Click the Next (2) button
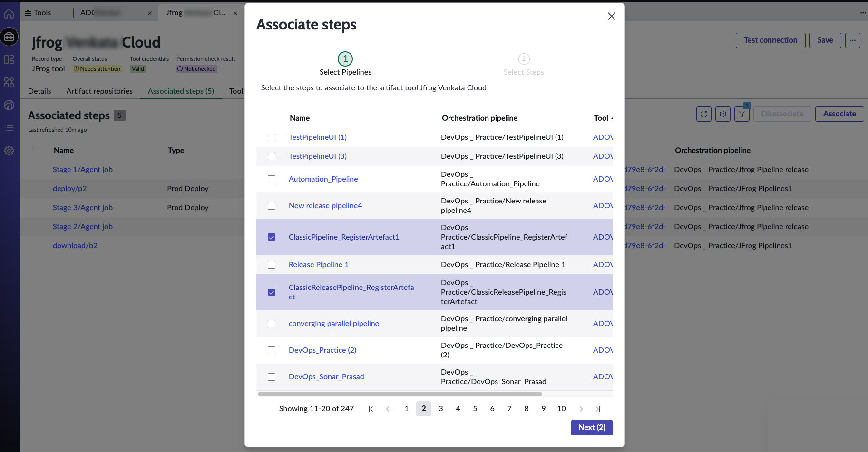Viewport: 868px width, 452px height. (592, 427)
